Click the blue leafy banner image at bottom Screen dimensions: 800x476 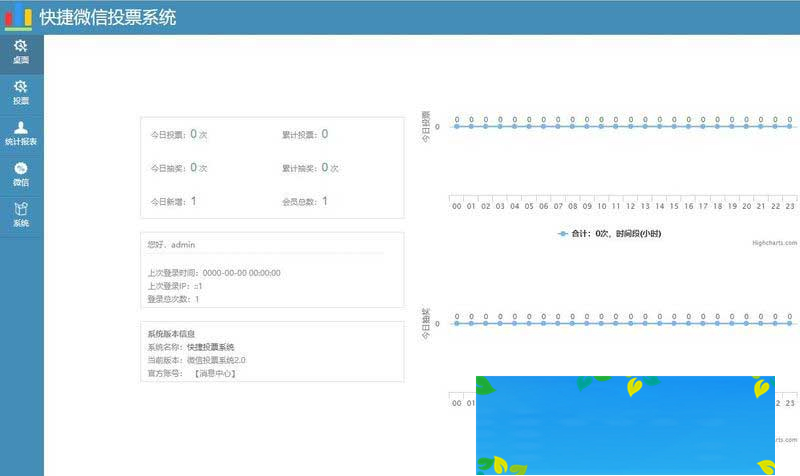click(625, 425)
